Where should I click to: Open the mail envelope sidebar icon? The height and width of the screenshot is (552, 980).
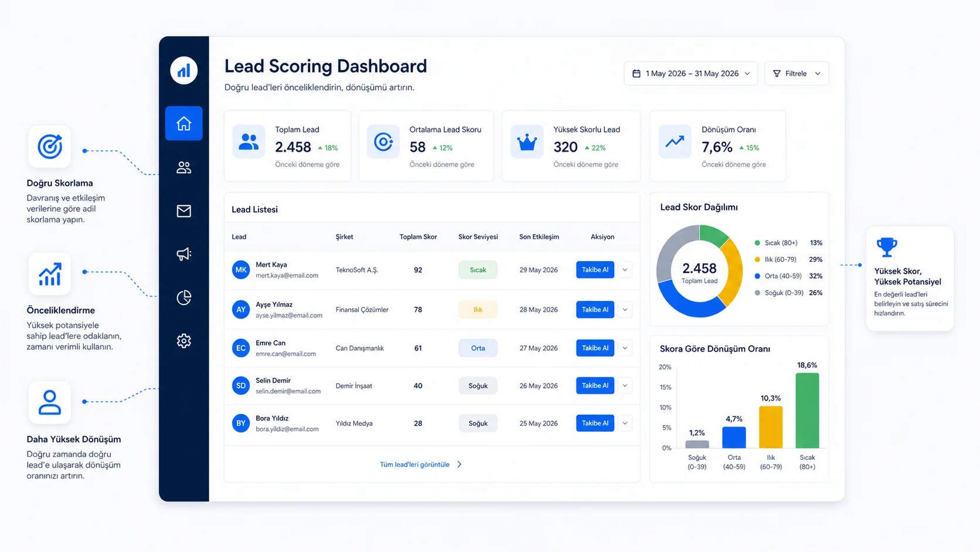[x=184, y=211]
